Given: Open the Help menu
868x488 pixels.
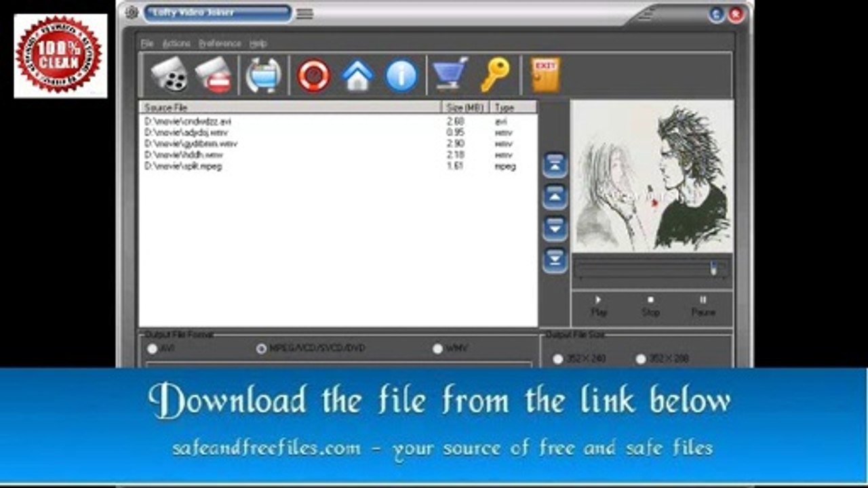Looking at the screenshot, I should (x=258, y=43).
